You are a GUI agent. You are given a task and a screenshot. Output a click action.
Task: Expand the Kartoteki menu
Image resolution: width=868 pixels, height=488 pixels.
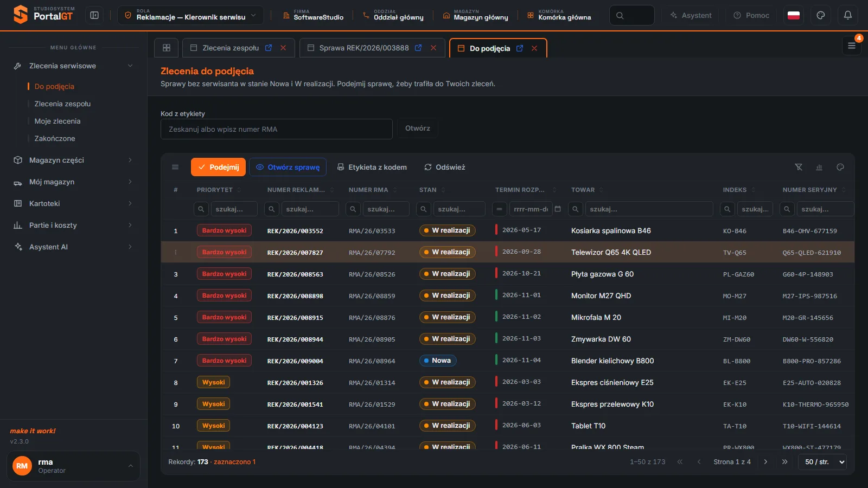tap(73, 203)
